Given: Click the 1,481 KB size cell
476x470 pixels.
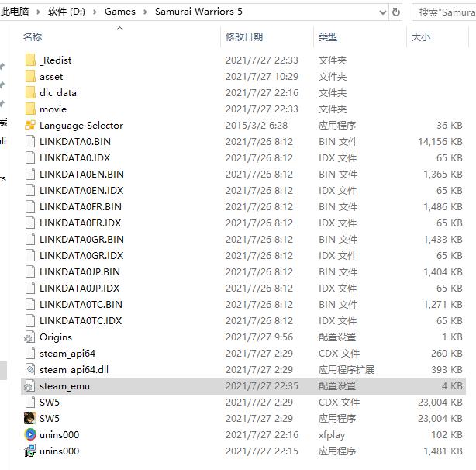Looking at the screenshot, I should pos(443,451).
